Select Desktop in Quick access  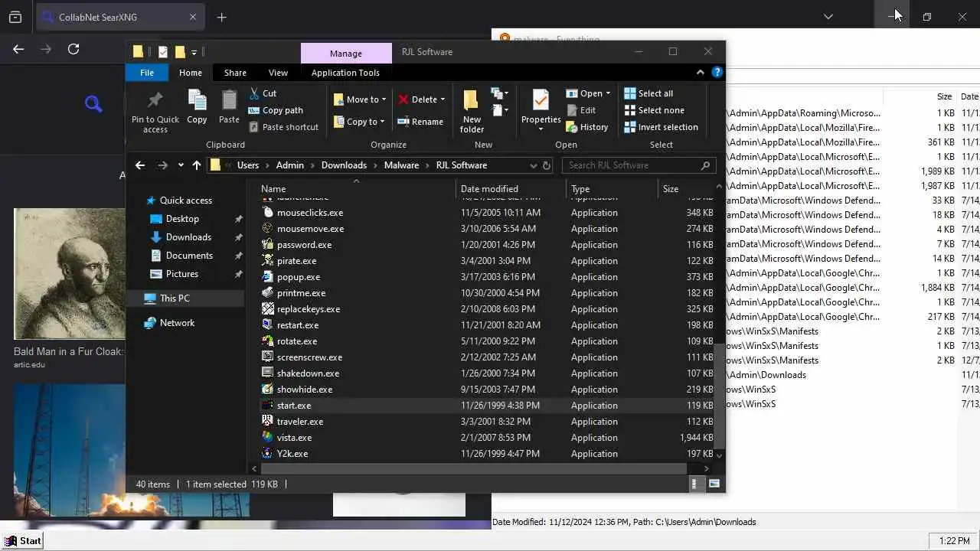coord(182,219)
